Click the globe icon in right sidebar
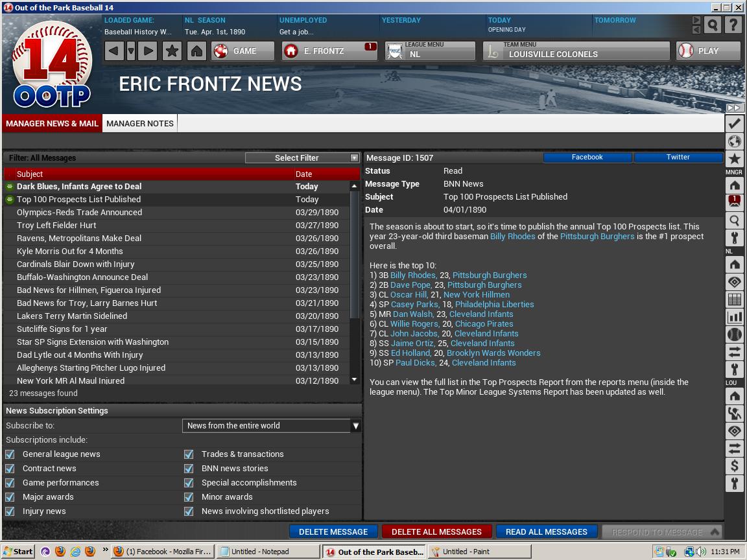747x560 pixels. (734, 141)
